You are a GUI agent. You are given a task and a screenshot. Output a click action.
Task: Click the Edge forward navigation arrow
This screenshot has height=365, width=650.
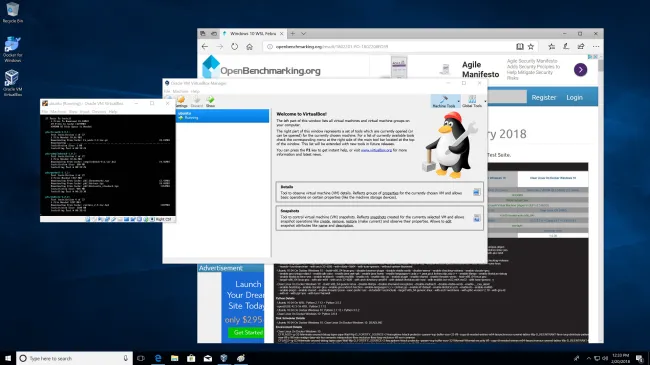(x=220, y=46)
